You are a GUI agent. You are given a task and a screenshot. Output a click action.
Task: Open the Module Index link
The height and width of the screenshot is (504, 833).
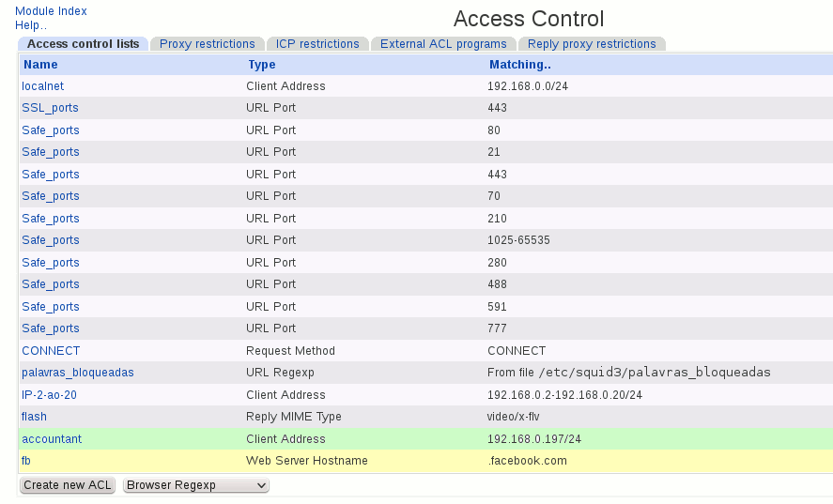[51, 11]
